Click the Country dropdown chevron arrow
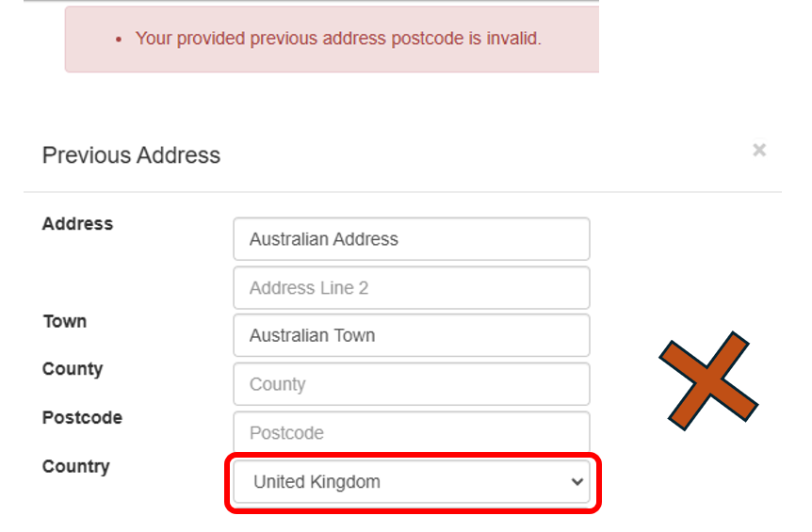 tap(577, 482)
